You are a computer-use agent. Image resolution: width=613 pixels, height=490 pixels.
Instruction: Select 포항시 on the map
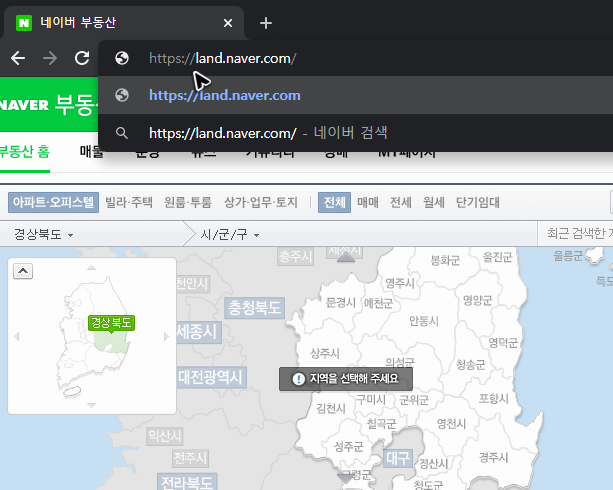click(493, 398)
